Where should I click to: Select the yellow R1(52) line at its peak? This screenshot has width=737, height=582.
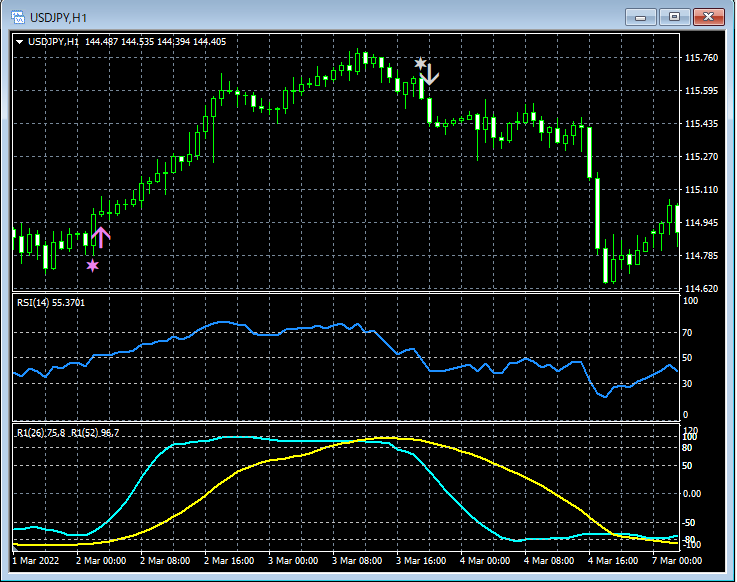[x=385, y=438]
